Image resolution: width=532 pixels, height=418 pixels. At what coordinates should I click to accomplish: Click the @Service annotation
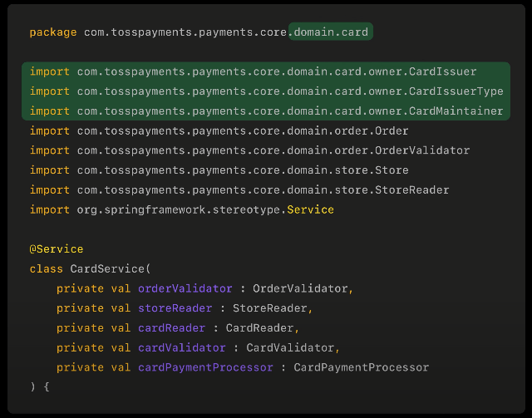pyautogui.click(x=57, y=249)
